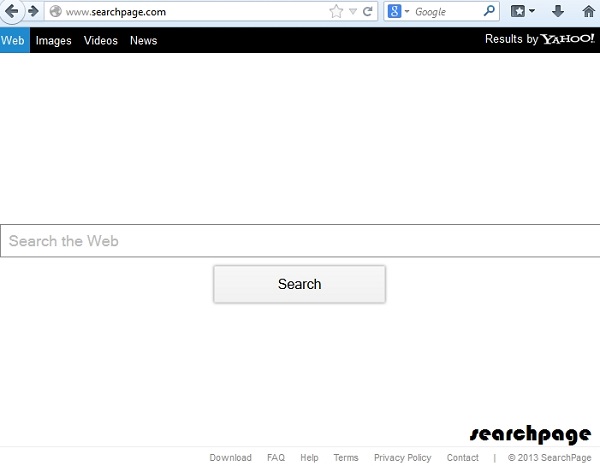Follow the FAQ link in the footer
Viewport: 600px width, 466px height.
pos(276,458)
